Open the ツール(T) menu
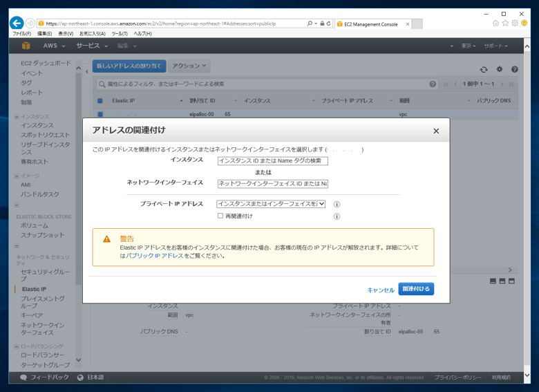This screenshot has width=539, height=392. click(x=120, y=34)
